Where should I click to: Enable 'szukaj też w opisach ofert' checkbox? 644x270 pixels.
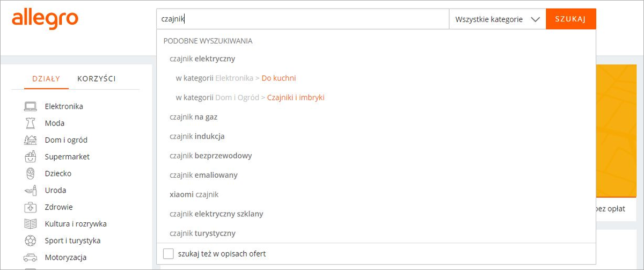pyautogui.click(x=169, y=253)
